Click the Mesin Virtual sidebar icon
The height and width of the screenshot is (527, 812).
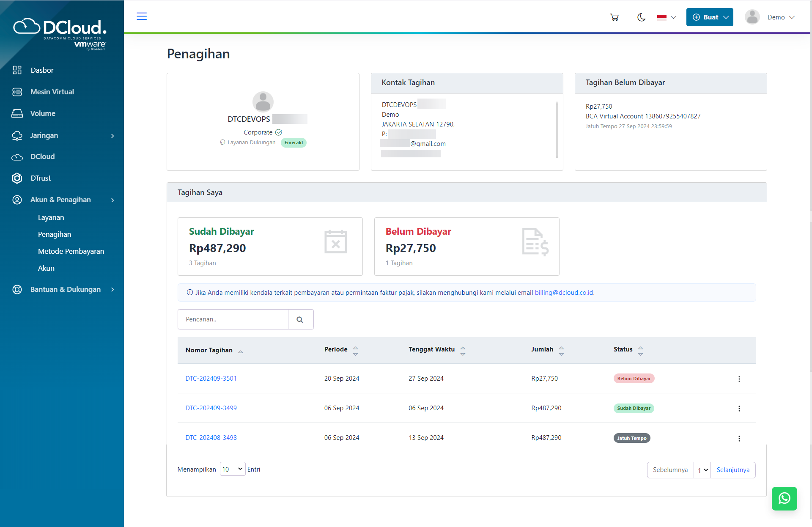17,92
